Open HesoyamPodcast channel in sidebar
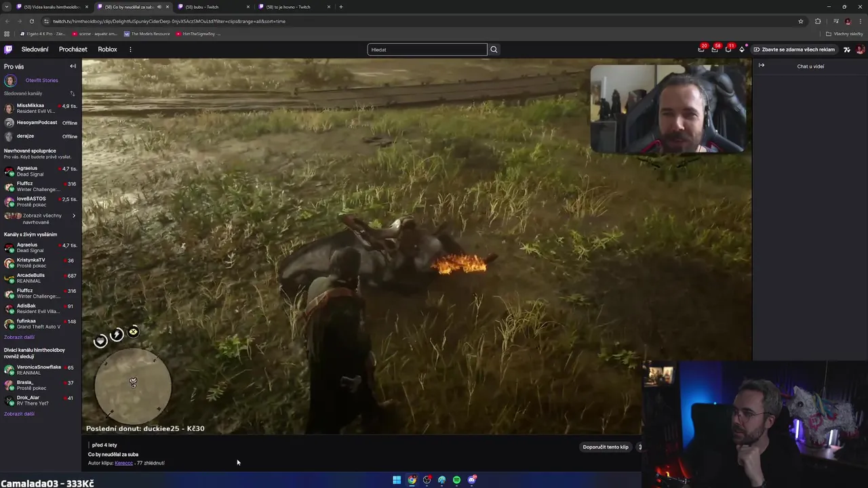The width and height of the screenshot is (868, 488). 41,123
